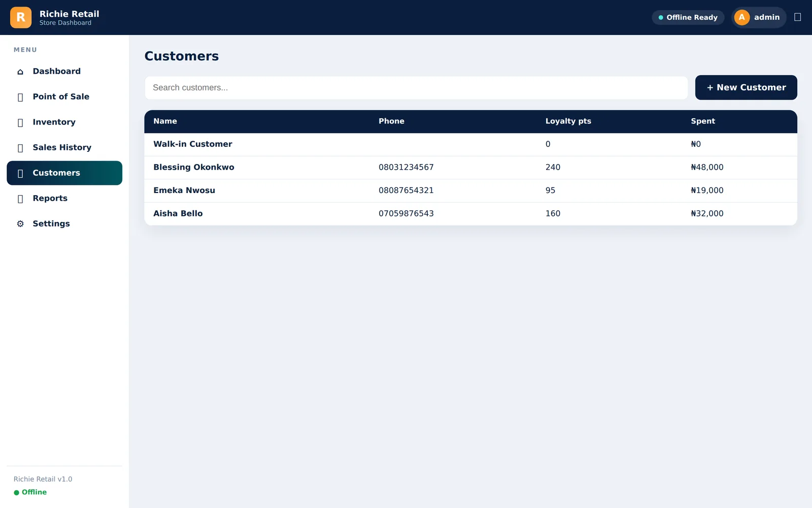
Task: Click the Name column header
Action: click(x=165, y=121)
